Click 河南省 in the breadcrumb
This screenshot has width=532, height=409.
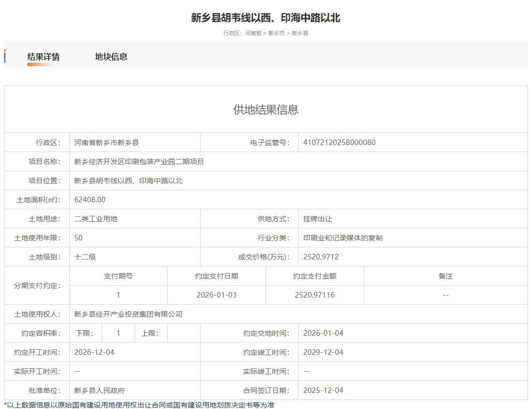(x=253, y=33)
